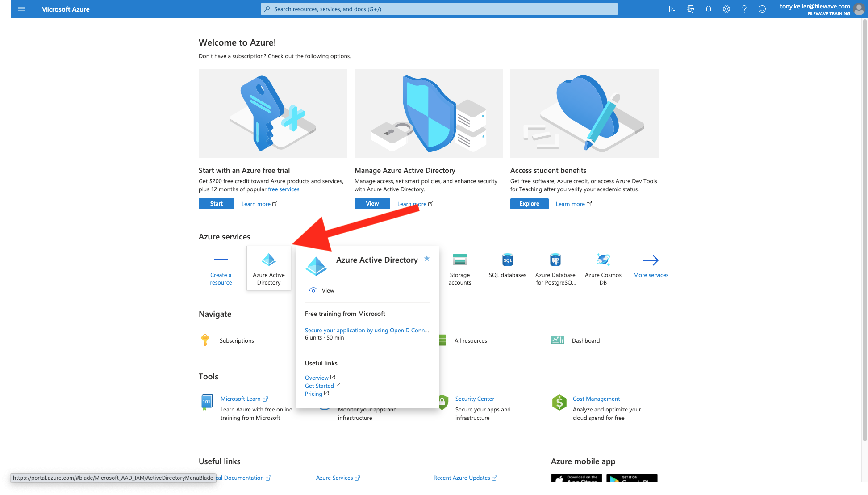Click the Cost Management dollar icon
Viewport: 868px width, 495px height.
[x=559, y=403]
